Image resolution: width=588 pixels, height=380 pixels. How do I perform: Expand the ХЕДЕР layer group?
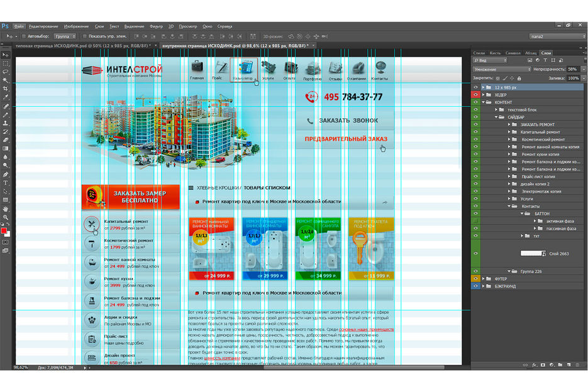(x=484, y=95)
